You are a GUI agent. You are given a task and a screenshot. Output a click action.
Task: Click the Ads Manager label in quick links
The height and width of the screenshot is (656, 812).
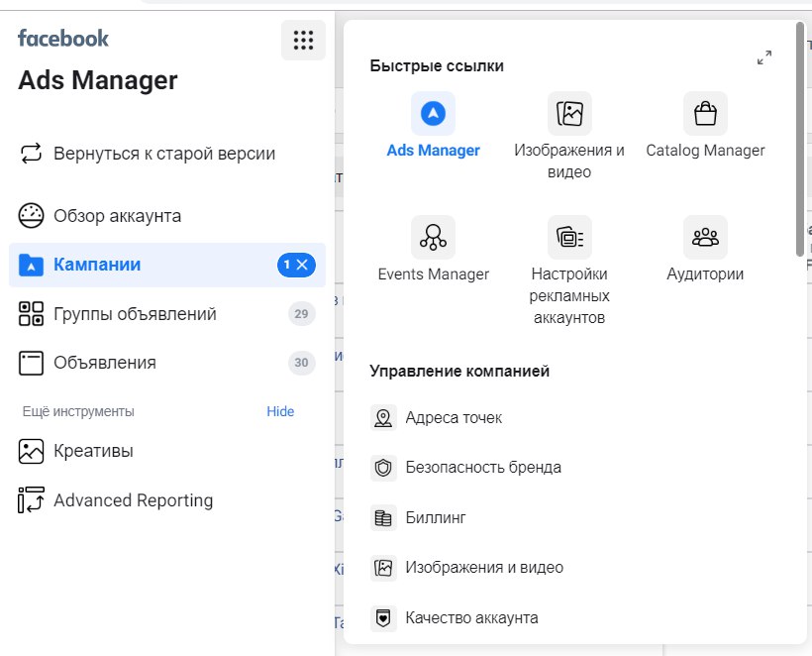coord(433,151)
